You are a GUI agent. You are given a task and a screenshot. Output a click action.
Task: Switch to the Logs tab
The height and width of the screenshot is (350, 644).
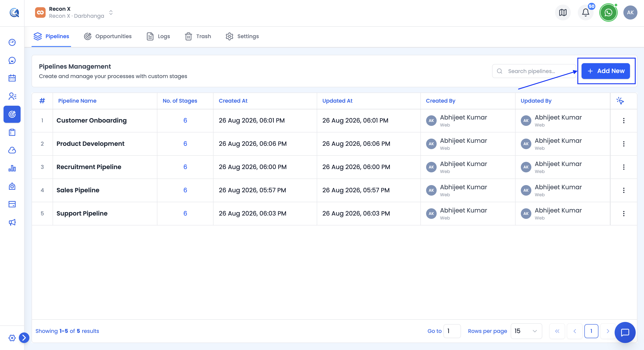158,36
